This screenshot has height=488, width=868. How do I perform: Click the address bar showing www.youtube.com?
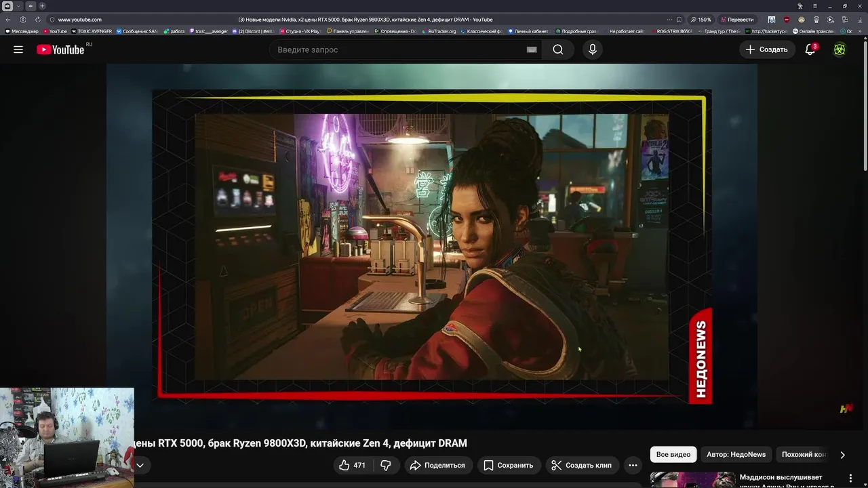[x=80, y=20]
